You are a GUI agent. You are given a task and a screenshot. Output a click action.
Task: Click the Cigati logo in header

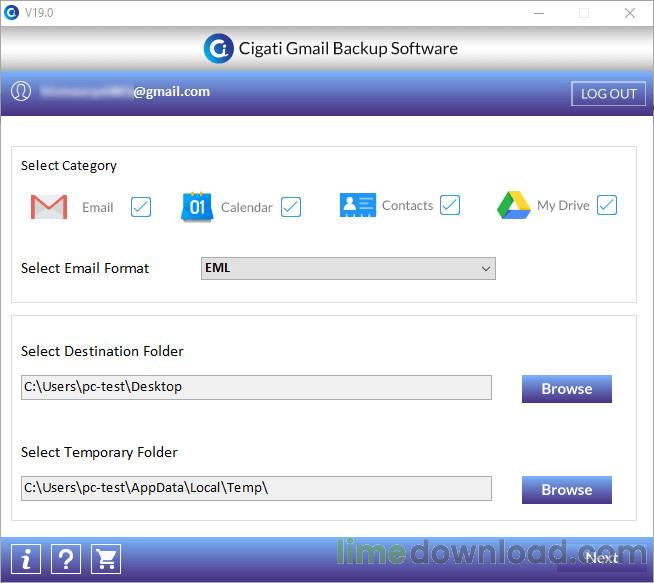[x=219, y=48]
